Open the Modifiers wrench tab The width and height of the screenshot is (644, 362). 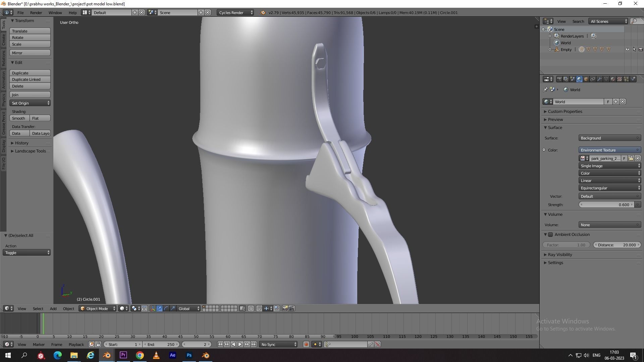tap(599, 79)
